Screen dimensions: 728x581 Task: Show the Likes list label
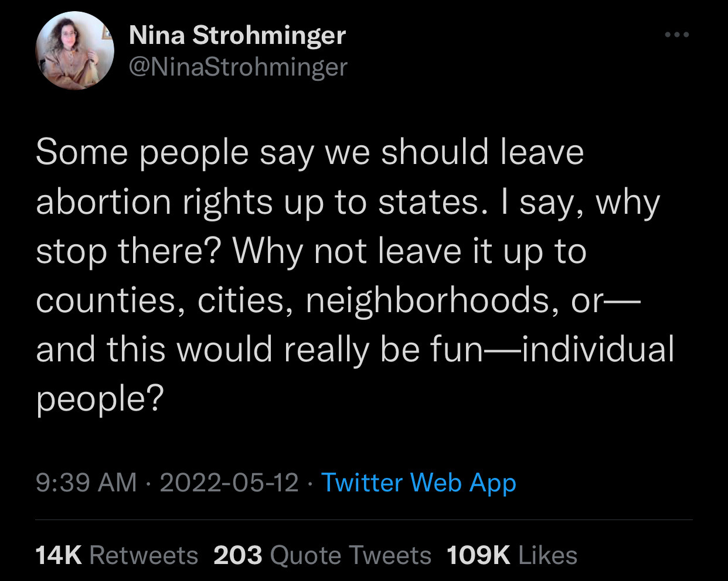[548, 555]
